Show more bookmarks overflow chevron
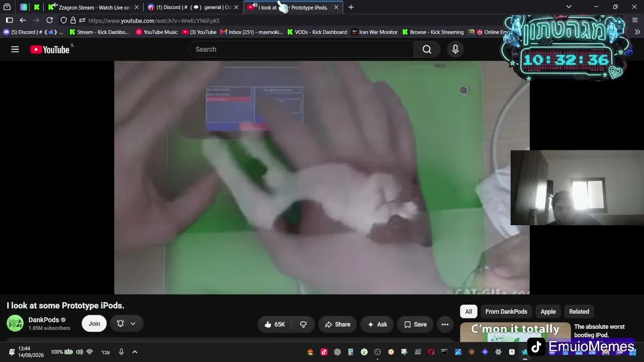 637,32
